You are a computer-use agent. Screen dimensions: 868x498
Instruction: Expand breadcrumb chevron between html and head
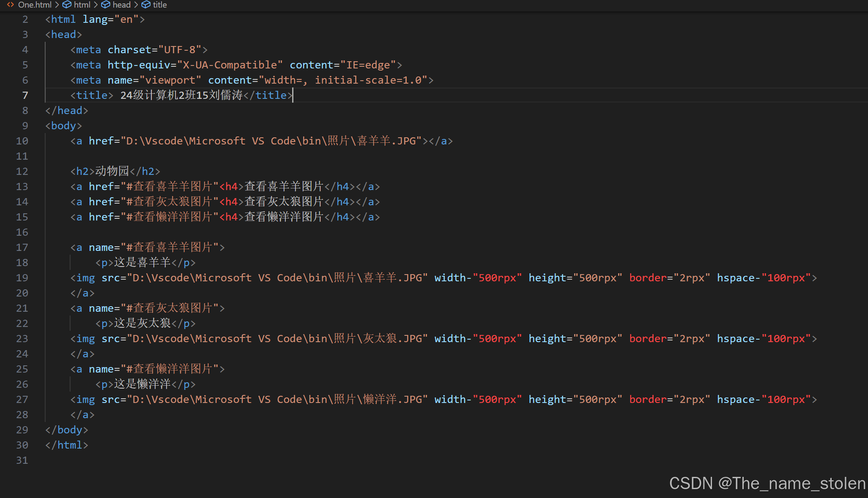(x=96, y=5)
